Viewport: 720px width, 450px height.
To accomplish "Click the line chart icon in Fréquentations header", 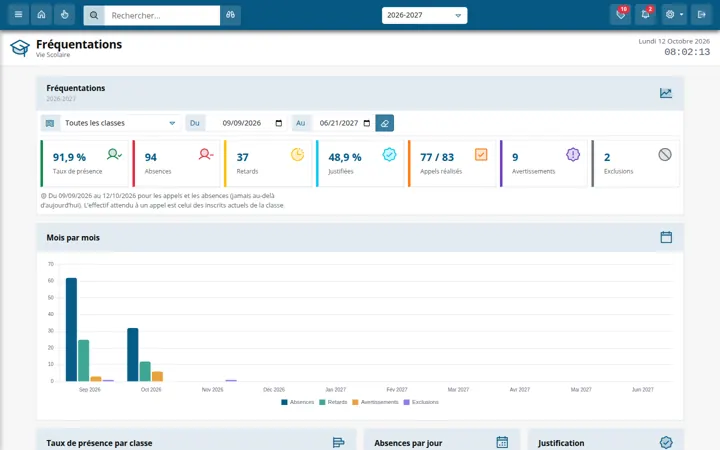I will (666, 93).
